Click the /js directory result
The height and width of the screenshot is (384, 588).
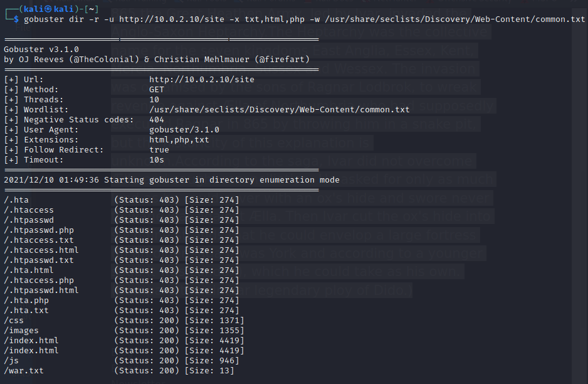(x=11, y=361)
